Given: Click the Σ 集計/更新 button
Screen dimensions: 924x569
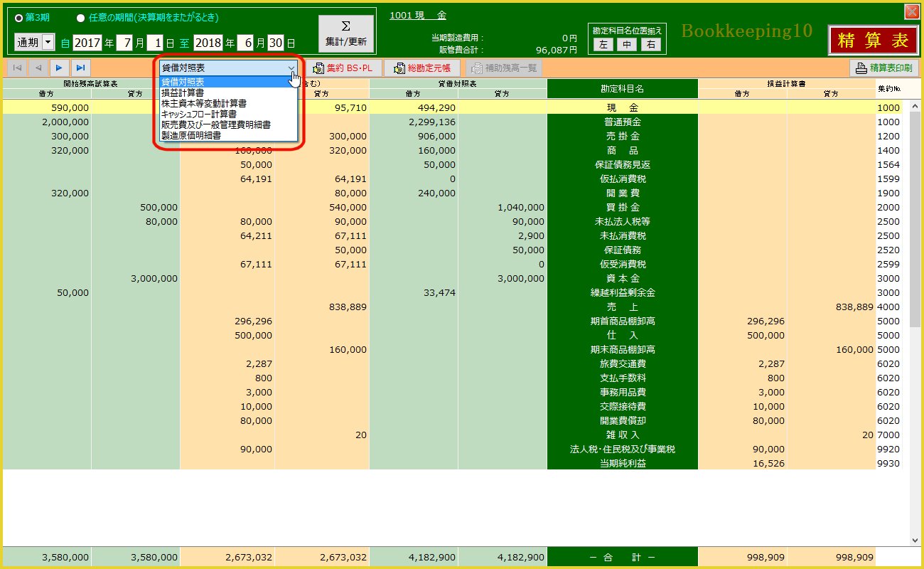Looking at the screenshot, I should tap(346, 34).
